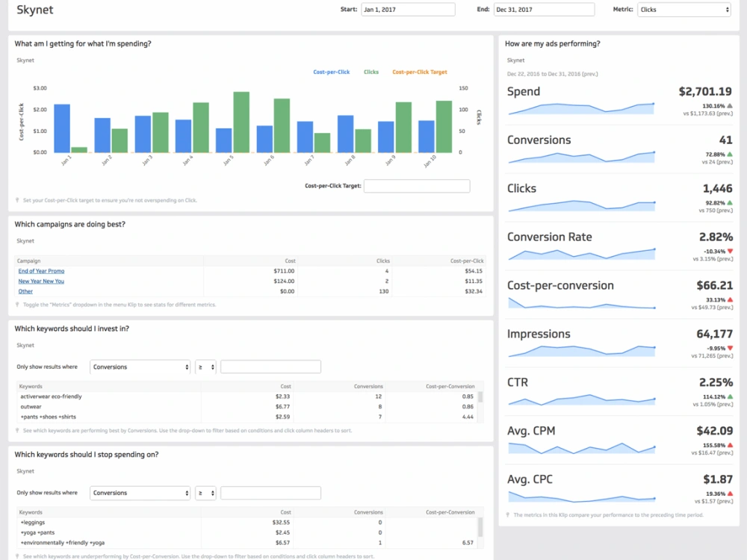This screenshot has width=747, height=560.
Task: Sort stop-spending keywords table by Cost header
Action: [286, 512]
